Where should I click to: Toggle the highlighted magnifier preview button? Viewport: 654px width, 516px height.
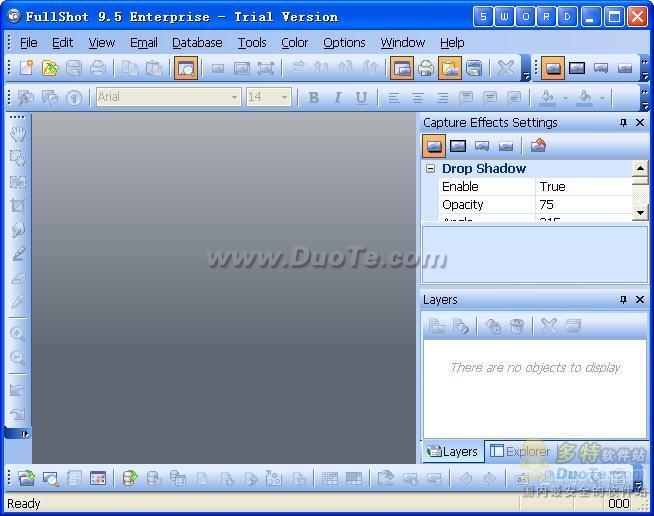186,68
